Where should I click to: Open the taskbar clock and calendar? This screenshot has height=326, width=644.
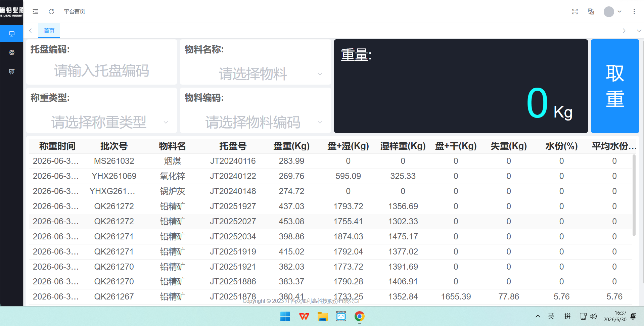point(615,316)
